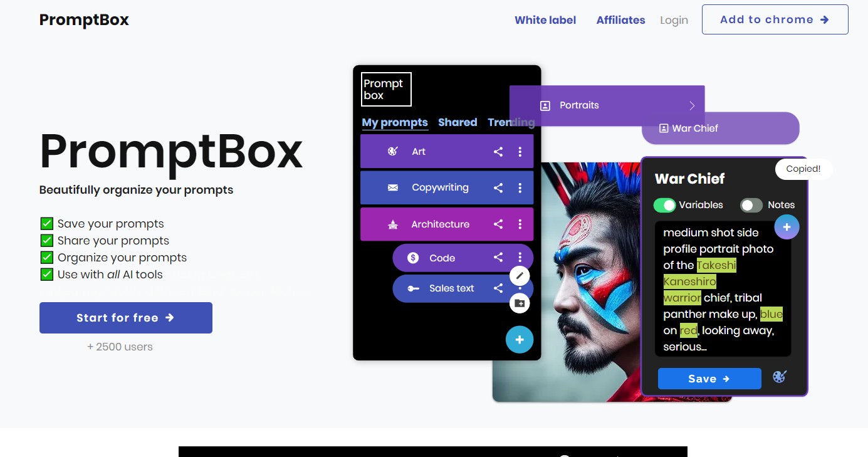868x457 pixels.
Task: Click the key icon beside Sales text
Action: click(413, 288)
